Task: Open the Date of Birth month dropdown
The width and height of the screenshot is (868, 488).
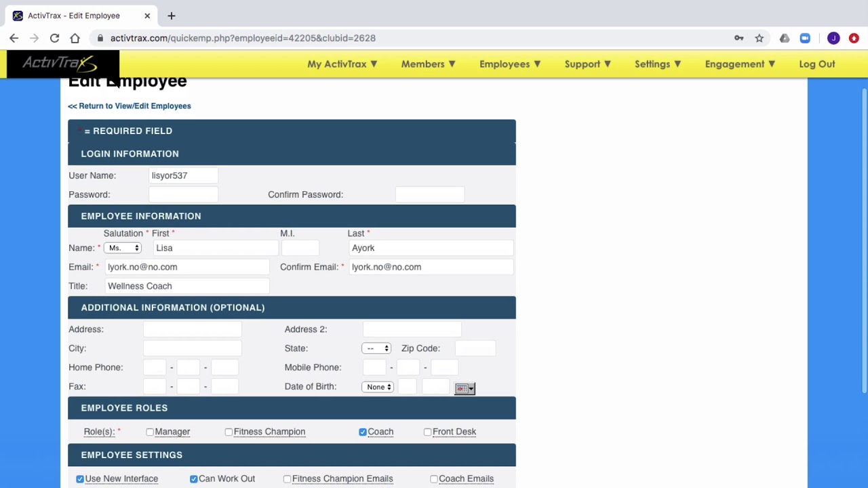Action: 378,387
